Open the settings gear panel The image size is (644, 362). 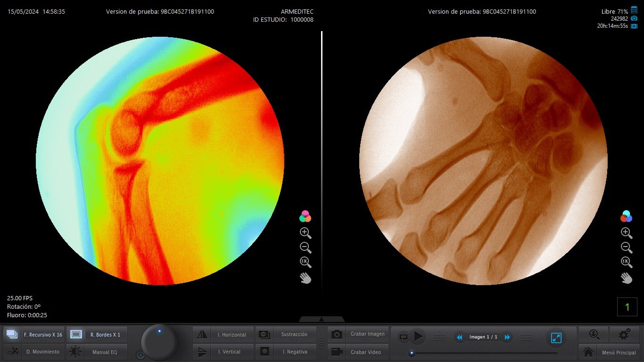[624, 335]
